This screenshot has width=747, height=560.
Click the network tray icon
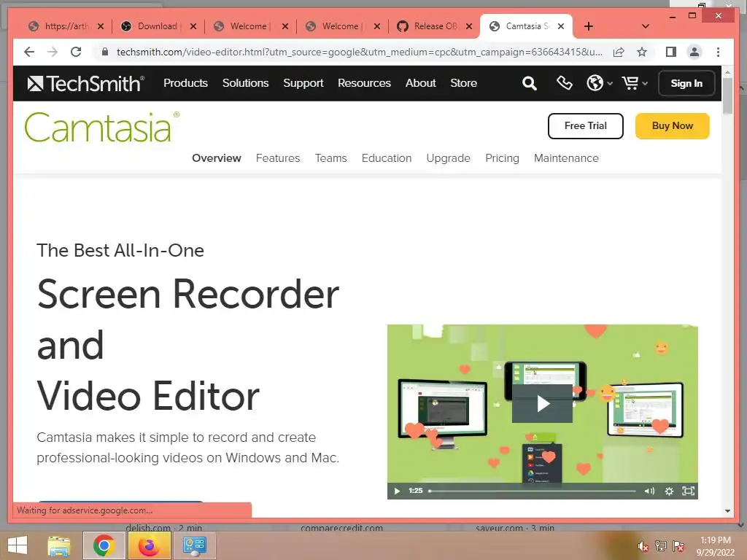tap(661, 546)
